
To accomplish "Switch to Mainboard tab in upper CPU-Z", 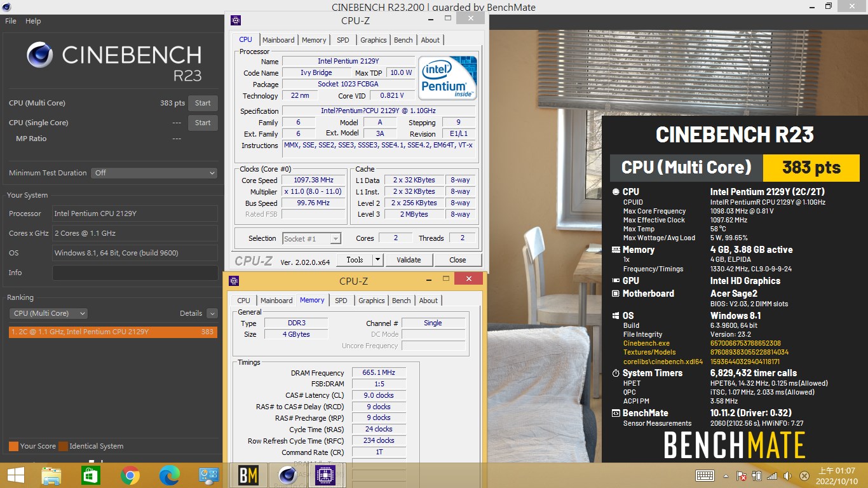I will 278,40.
